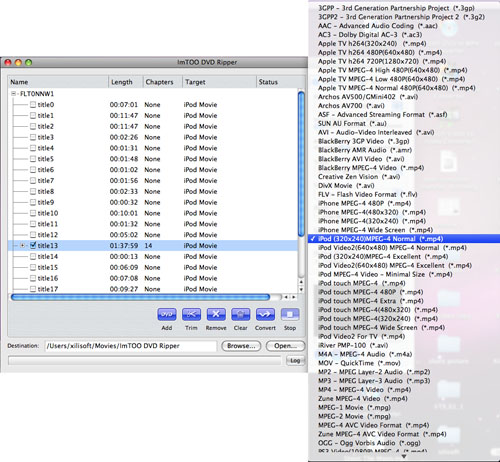The width and height of the screenshot is (500, 462).
Task: Uncheck the title13 checkbox
Action: tap(33, 245)
